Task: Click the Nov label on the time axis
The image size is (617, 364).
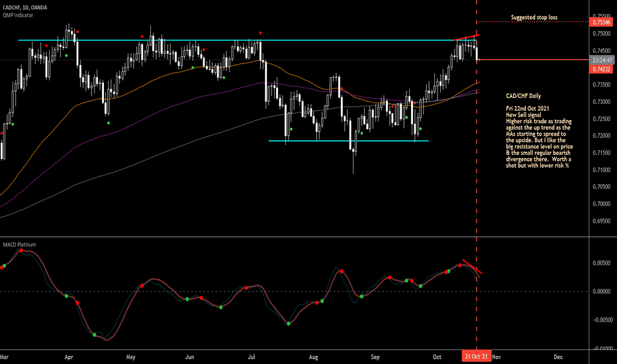Action: click(x=497, y=357)
